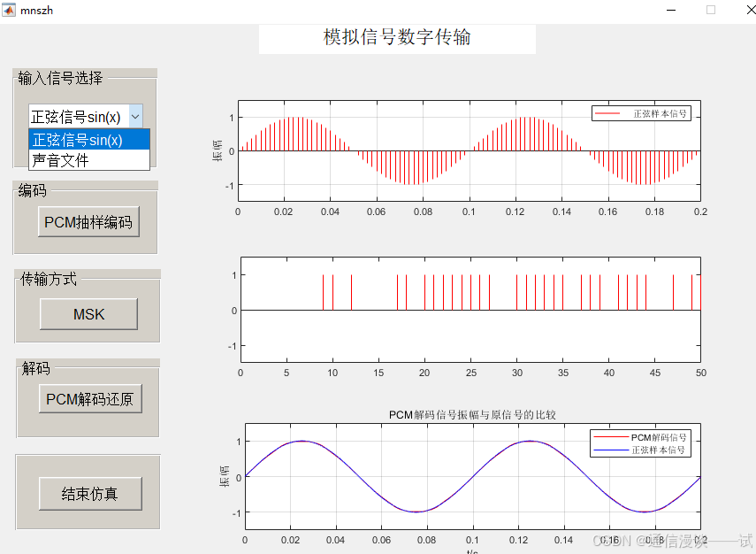The image size is (756, 554).
Task: Choose 声音文件 from the dropdown list
Action: pos(89,159)
